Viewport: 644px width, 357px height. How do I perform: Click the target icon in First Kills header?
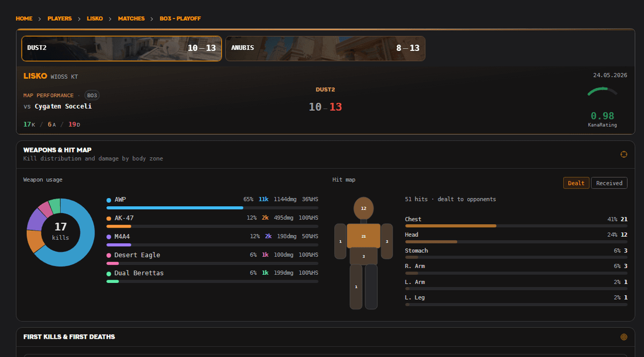tap(624, 337)
